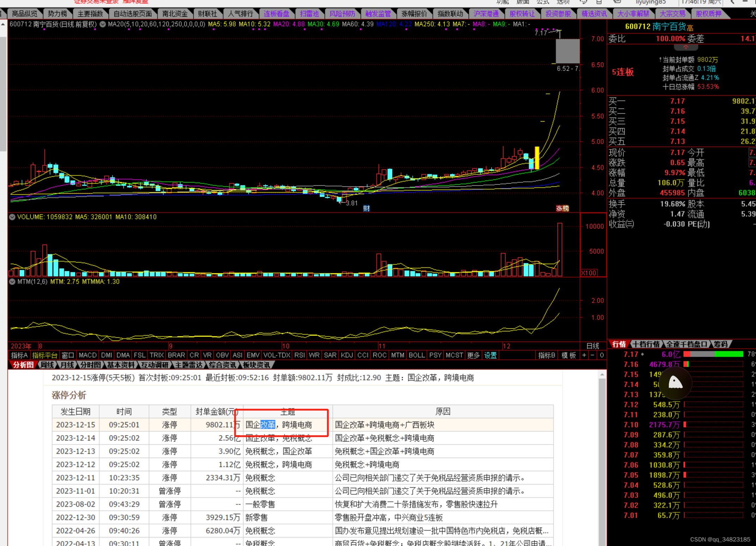Viewport: 756px width, 546px height.
Task: Click the 财 marker on the K-line chart
Action: (x=366, y=208)
